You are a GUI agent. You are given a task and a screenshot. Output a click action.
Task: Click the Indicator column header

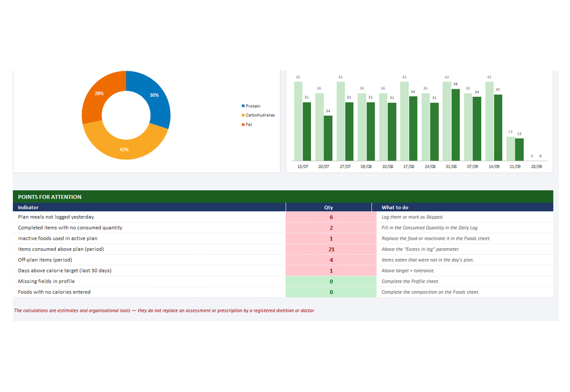(149, 207)
